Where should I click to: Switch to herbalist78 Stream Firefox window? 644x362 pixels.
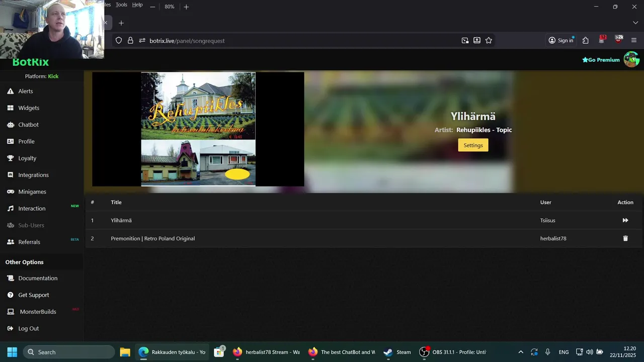point(266,352)
